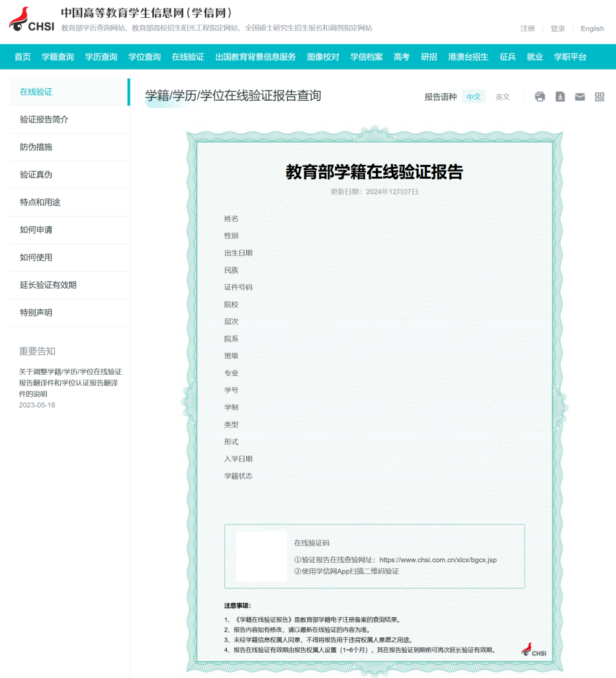The height and width of the screenshot is (678, 616).
Task: Open the 首页 navigation item
Action: click(22, 57)
